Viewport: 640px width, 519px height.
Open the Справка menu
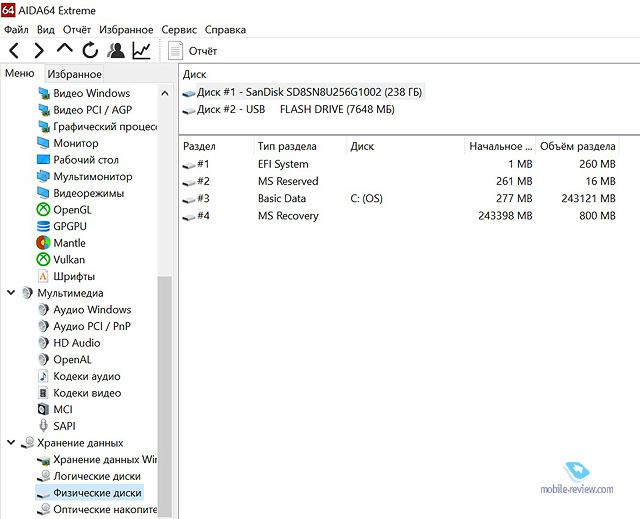[x=225, y=30]
